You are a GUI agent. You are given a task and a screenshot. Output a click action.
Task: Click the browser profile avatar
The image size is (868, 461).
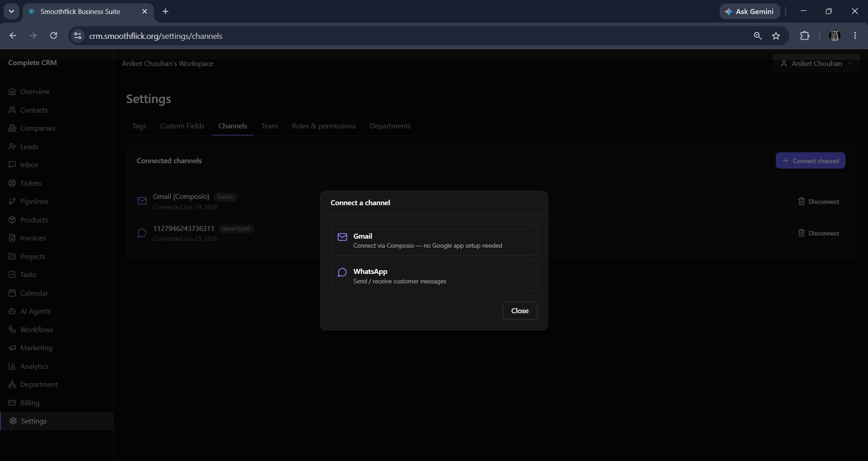[x=835, y=36]
